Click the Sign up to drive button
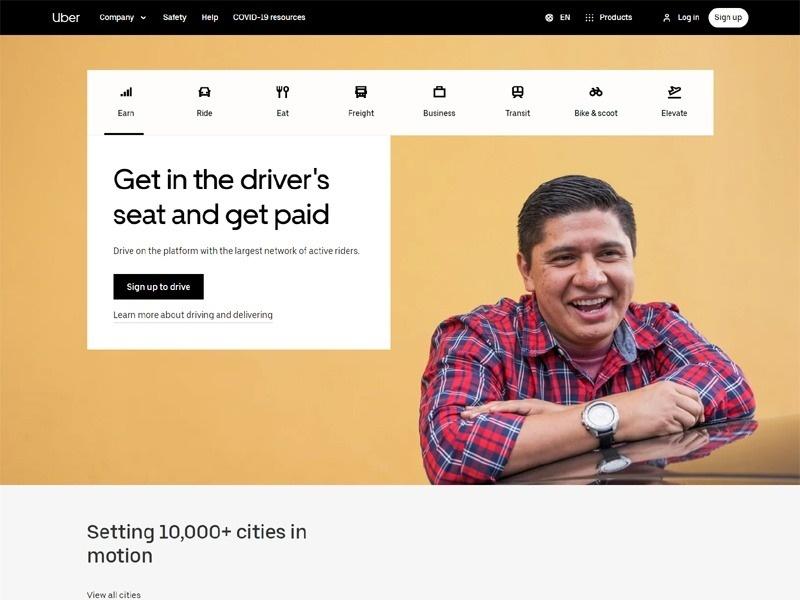 point(158,287)
